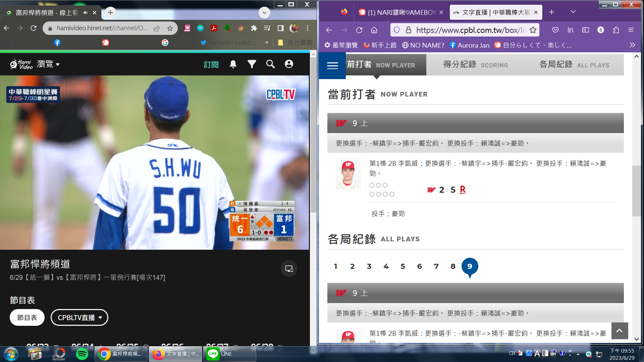
Task: Open Chrome extensions puzzle icon
Action: [x=254, y=28]
